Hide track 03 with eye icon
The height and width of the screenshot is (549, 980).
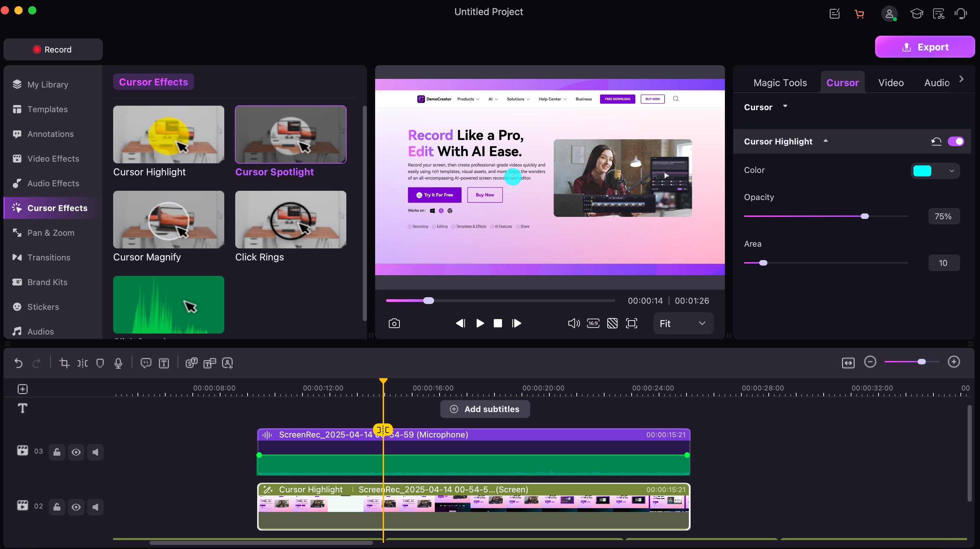pos(76,452)
